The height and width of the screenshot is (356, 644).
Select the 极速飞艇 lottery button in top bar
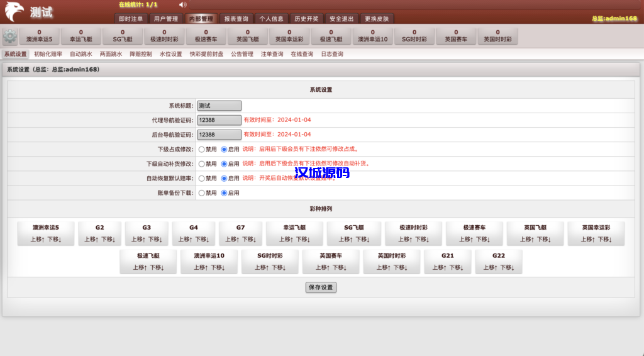point(331,36)
